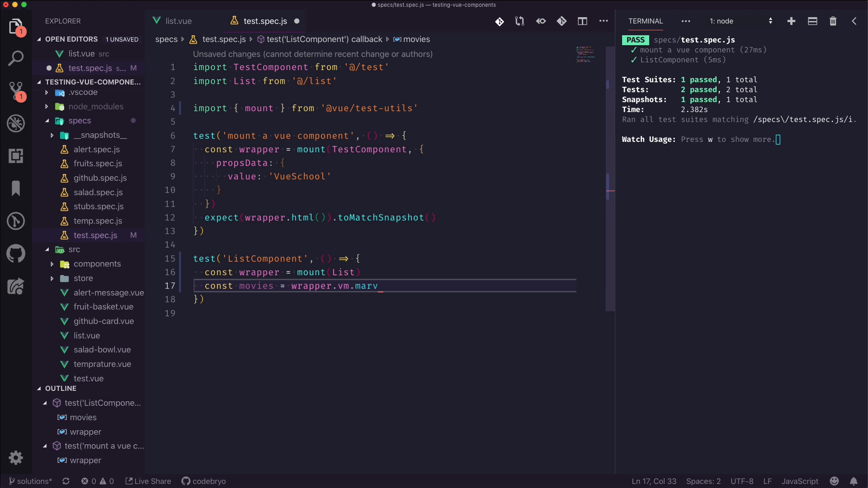
Task: Open the Search view in activity bar
Action: [16, 58]
